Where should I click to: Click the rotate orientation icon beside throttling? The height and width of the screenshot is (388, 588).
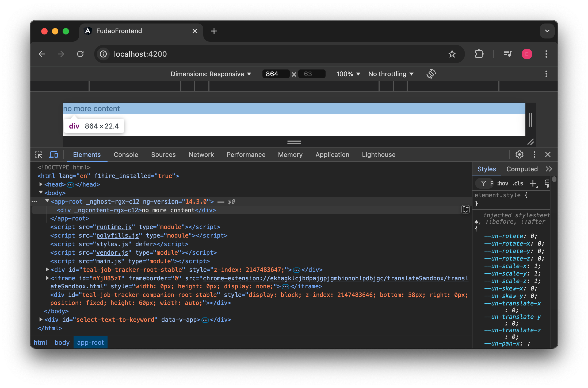coord(431,74)
